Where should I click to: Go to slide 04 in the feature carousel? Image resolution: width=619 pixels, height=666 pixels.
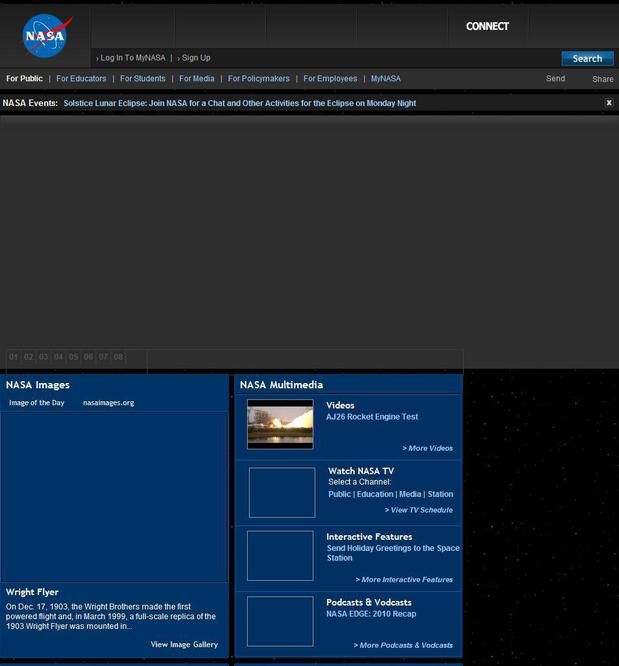[x=59, y=357]
